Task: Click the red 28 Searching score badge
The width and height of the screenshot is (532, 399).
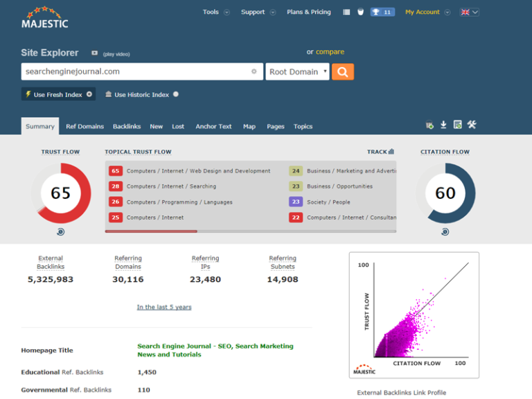Action: (116, 186)
